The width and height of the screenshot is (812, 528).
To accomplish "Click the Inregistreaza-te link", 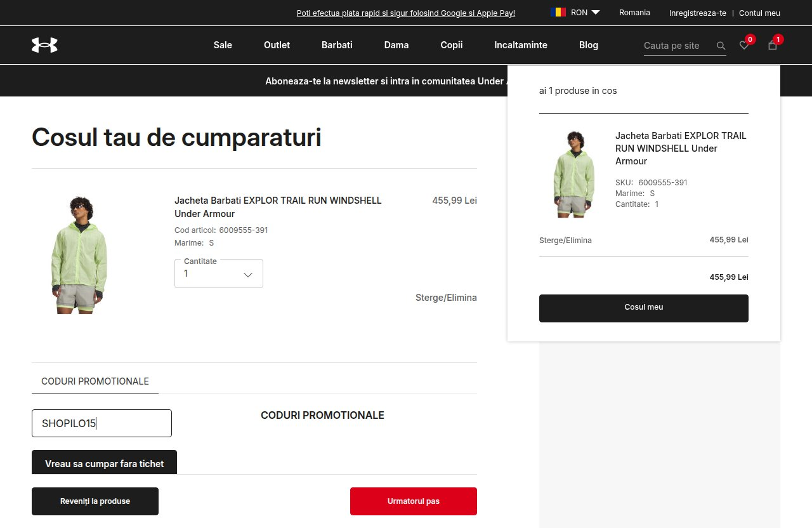I will pyautogui.click(x=698, y=13).
